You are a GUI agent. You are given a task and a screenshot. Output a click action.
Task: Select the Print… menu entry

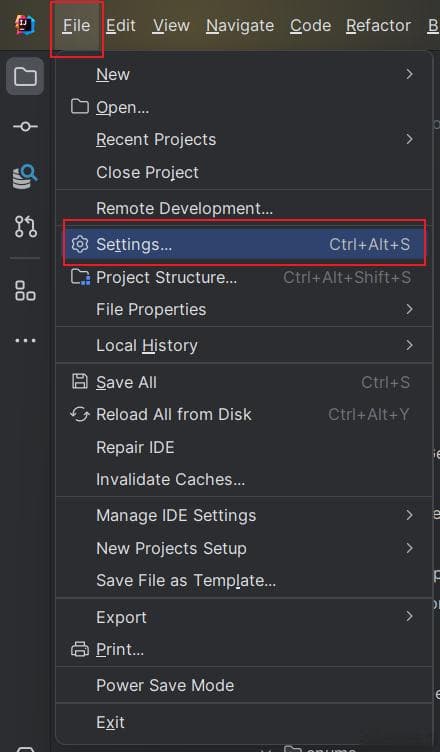pos(244,649)
